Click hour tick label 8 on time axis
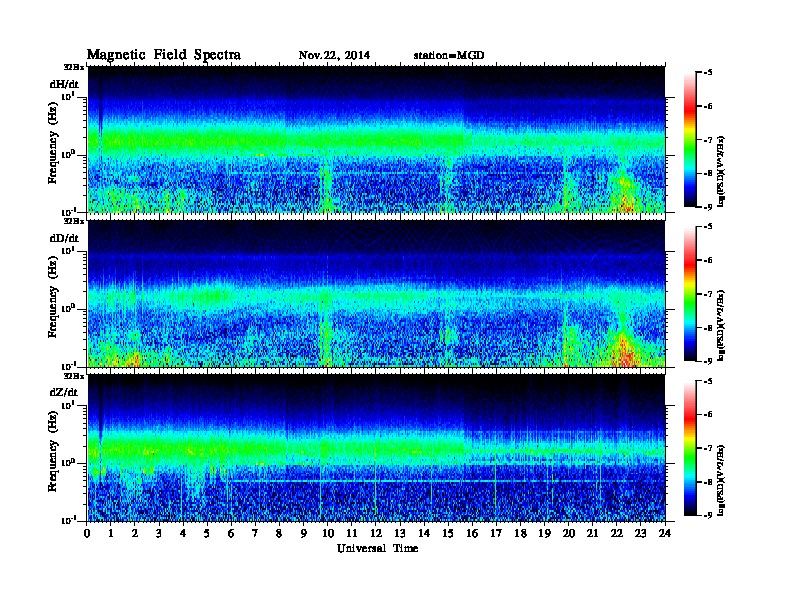Viewport: 792px width, 612px height. point(279,533)
